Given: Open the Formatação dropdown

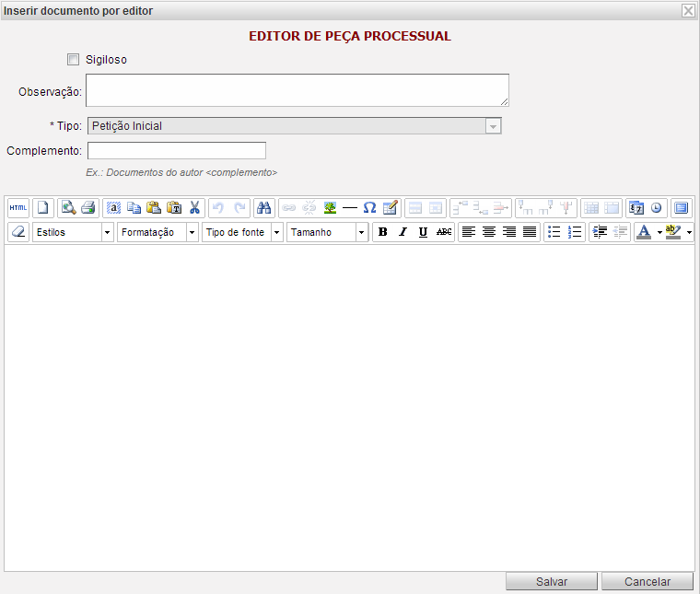Looking at the screenshot, I should [157, 232].
